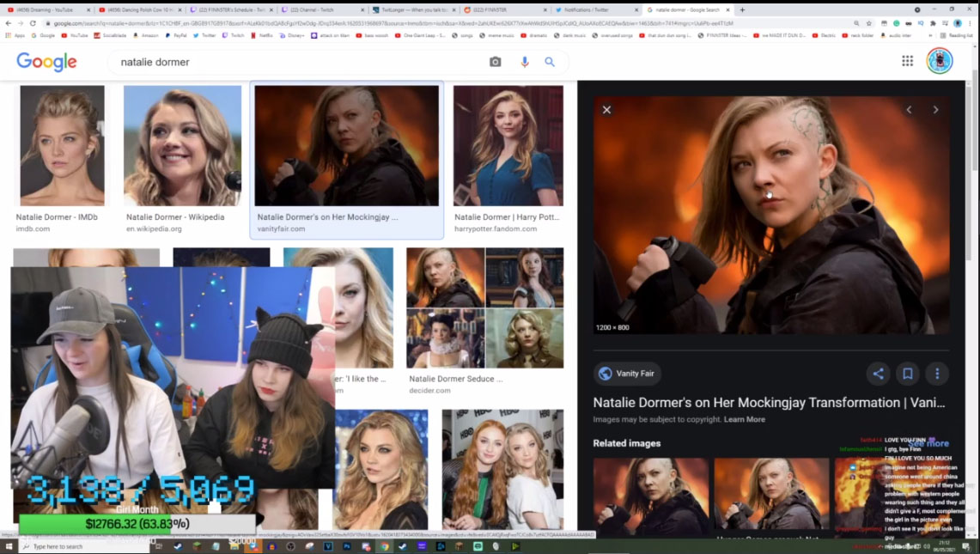This screenshot has width=980, height=554.
Task: Open the Windows Start menu
Action: (9, 546)
